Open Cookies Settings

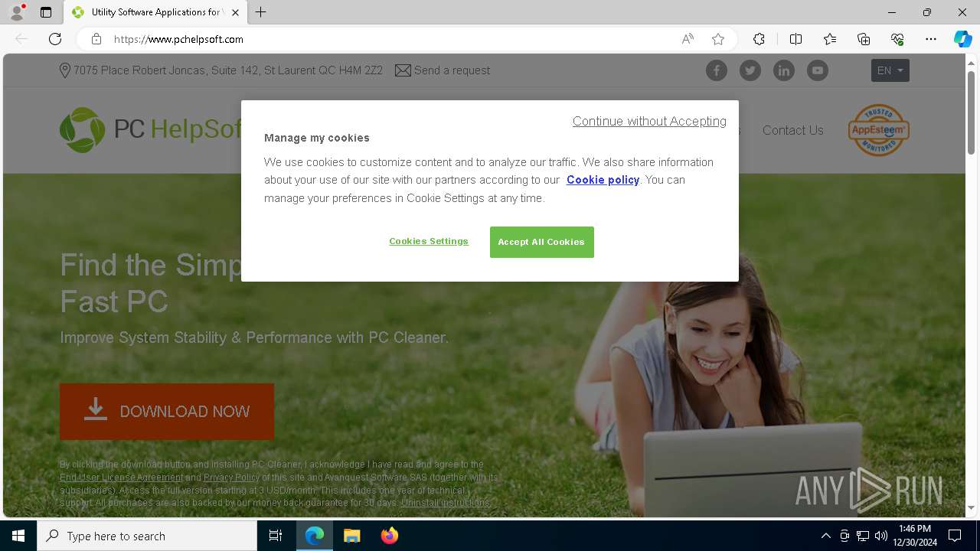point(429,241)
